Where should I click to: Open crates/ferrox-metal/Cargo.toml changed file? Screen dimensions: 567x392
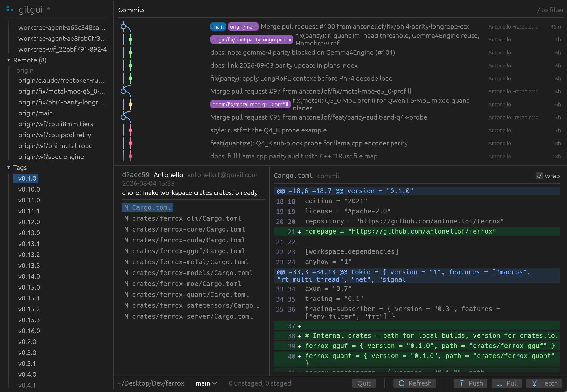[x=187, y=262]
